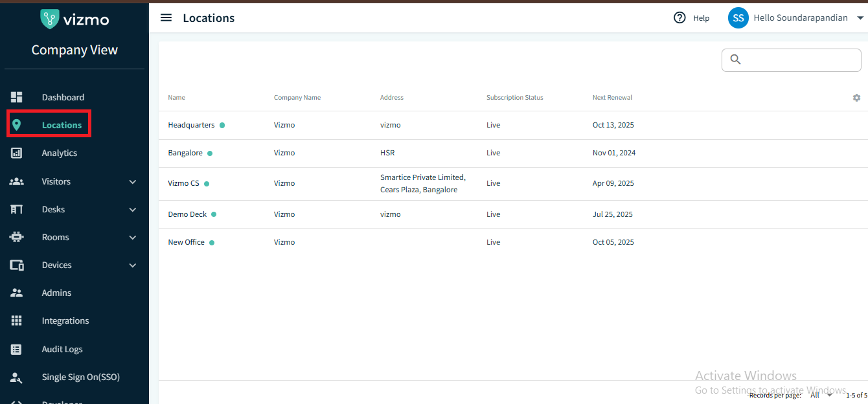This screenshot has width=868, height=404.
Task: Open Single Sign On(SSO) page
Action: [80, 377]
